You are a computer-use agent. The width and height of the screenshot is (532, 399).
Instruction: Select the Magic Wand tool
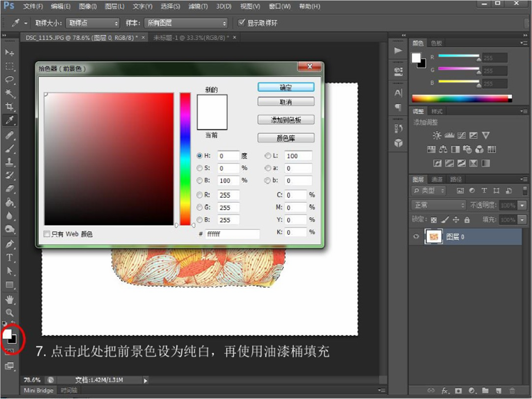tap(9, 93)
